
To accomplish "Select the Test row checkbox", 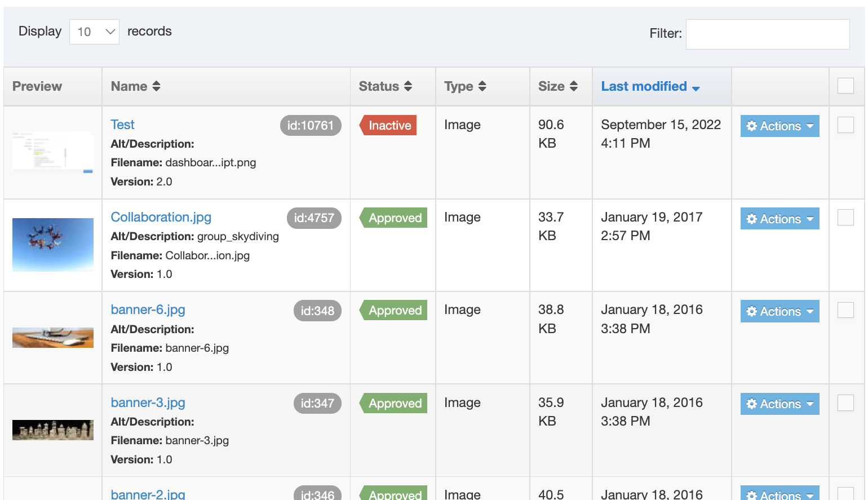I will click(x=845, y=125).
